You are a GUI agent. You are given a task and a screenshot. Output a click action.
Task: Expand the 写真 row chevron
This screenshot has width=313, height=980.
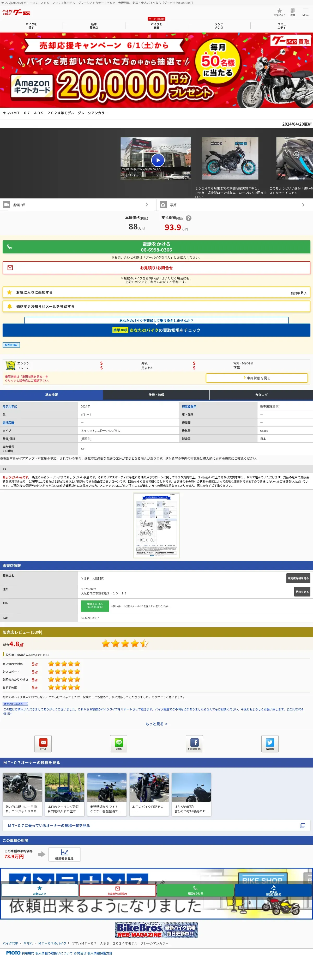click(x=303, y=205)
